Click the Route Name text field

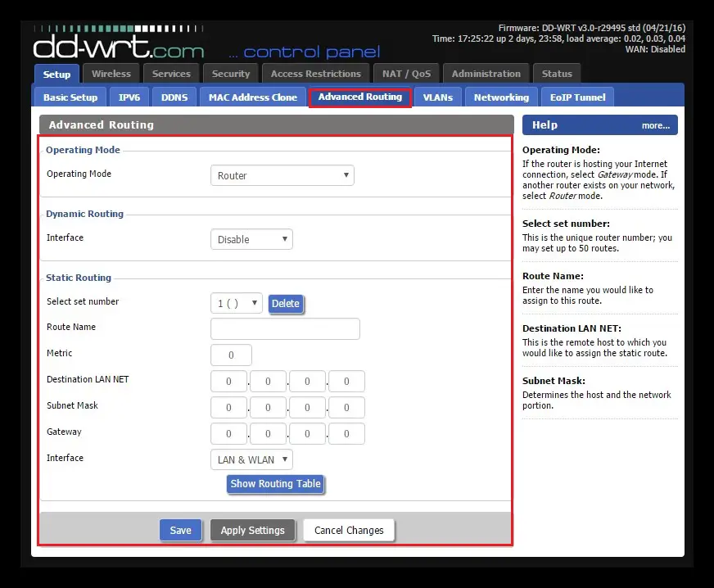pyautogui.click(x=285, y=329)
